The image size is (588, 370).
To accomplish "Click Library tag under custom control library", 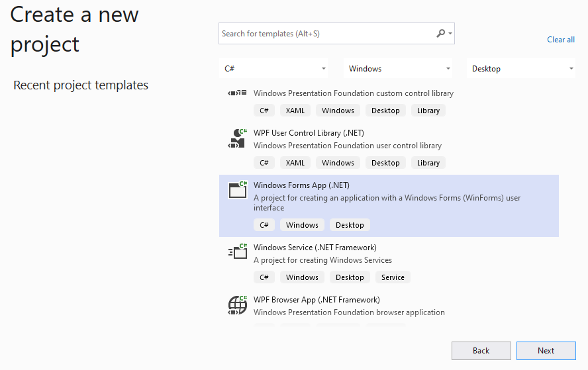I will (x=428, y=111).
